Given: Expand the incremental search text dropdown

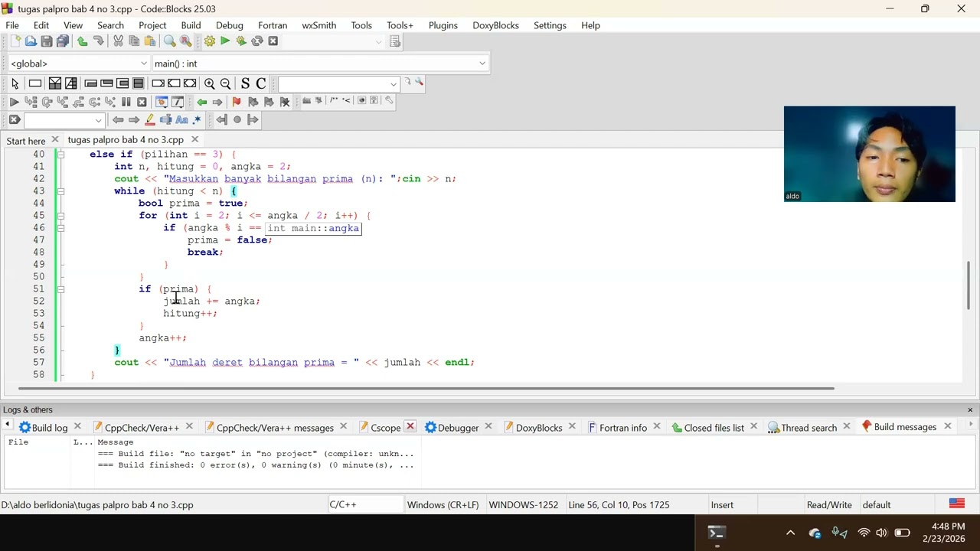Looking at the screenshot, I should click(98, 120).
